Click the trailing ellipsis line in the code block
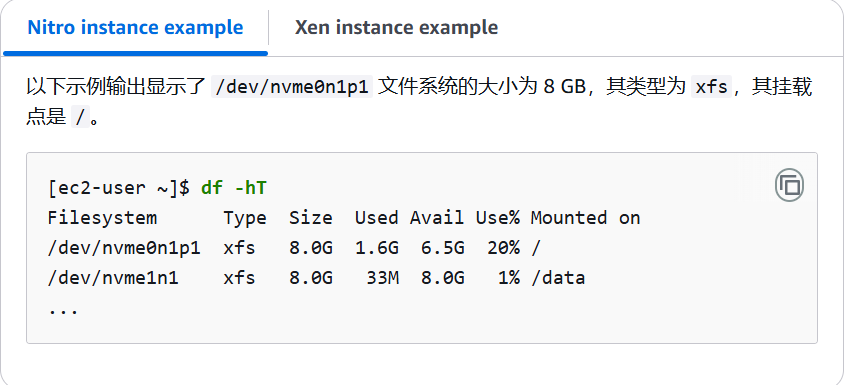This screenshot has height=385, width=844. (63, 311)
